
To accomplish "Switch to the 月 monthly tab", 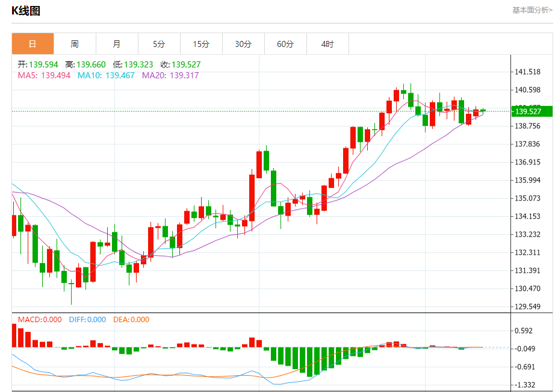I will (x=117, y=44).
